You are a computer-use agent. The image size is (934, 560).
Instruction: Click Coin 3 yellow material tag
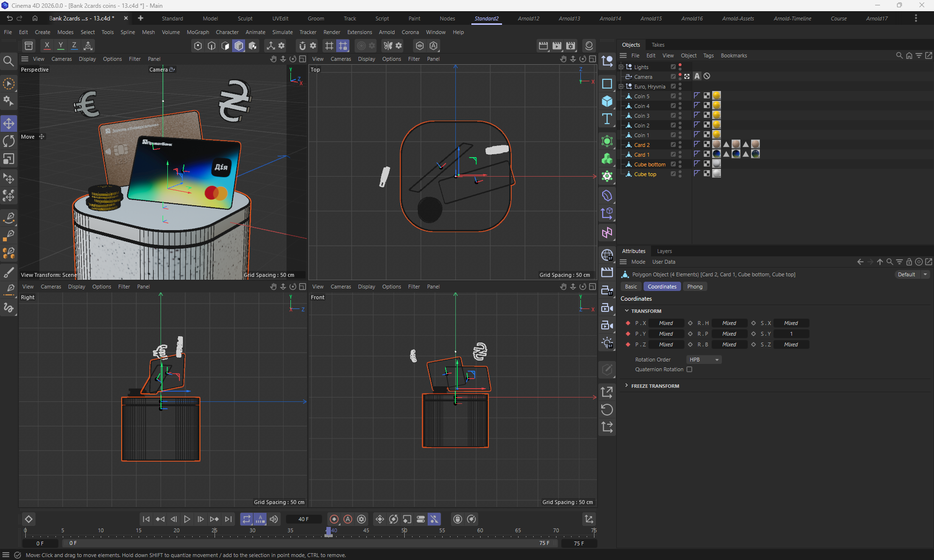tap(717, 115)
